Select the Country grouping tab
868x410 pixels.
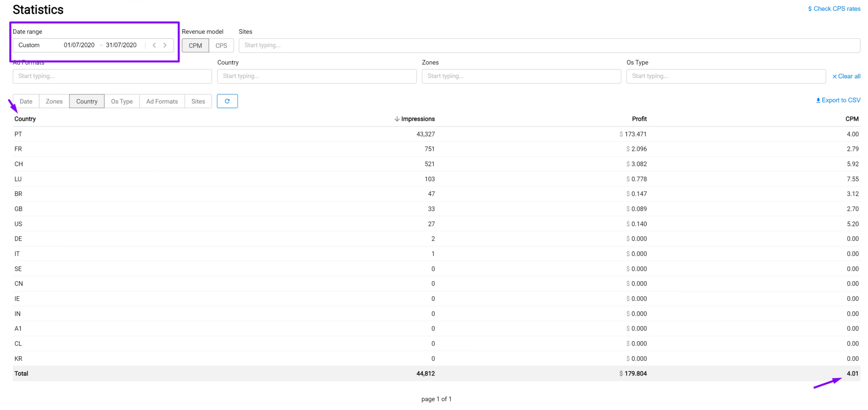click(x=86, y=101)
